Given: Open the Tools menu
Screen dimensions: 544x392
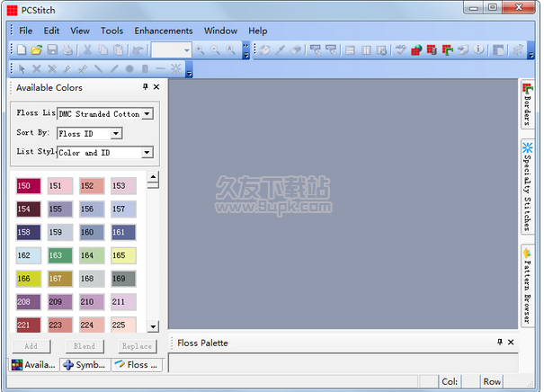Looking at the screenshot, I should point(111,31).
